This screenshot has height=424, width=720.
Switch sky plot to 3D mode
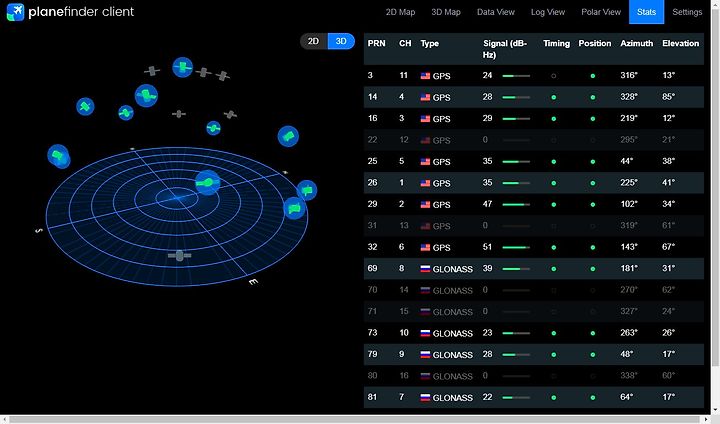point(341,41)
